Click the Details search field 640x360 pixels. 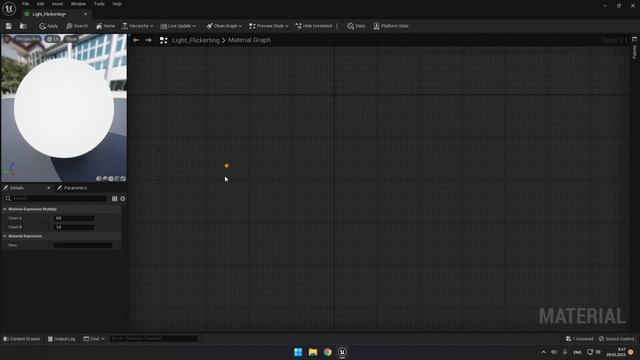click(x=56, y=199)
